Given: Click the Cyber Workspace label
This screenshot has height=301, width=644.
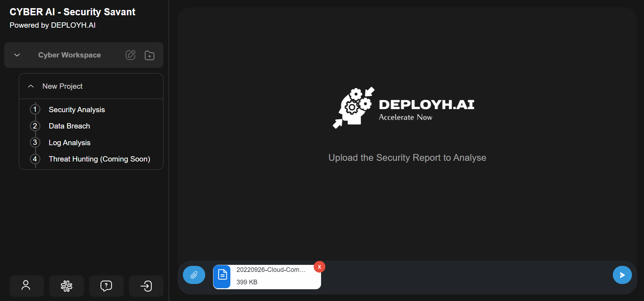Looking at the screenshot, I should click(x=69, y=55).
